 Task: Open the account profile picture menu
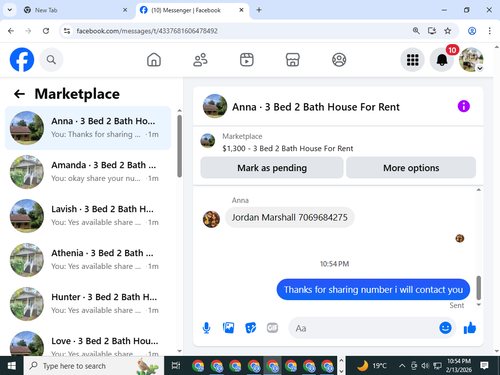(x=471, y=60)
